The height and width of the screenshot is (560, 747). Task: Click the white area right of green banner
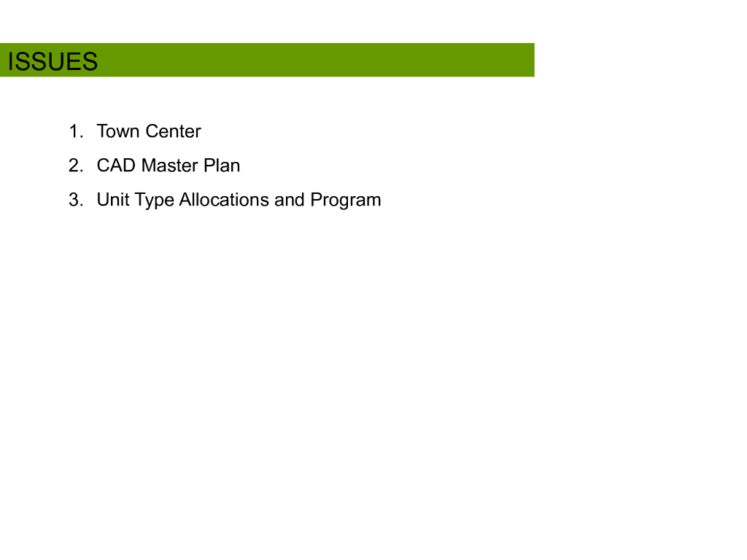click(x=640, y=60)
